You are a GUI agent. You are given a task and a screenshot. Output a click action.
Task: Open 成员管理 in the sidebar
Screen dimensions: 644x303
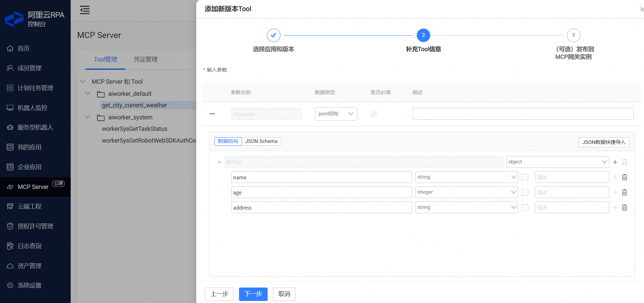30,68
